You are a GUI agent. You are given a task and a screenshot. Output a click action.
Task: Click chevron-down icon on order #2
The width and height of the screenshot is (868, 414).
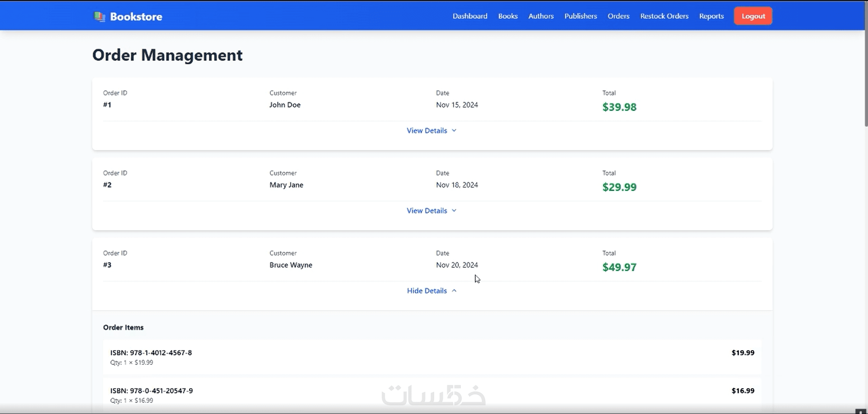tap(454, 211)
